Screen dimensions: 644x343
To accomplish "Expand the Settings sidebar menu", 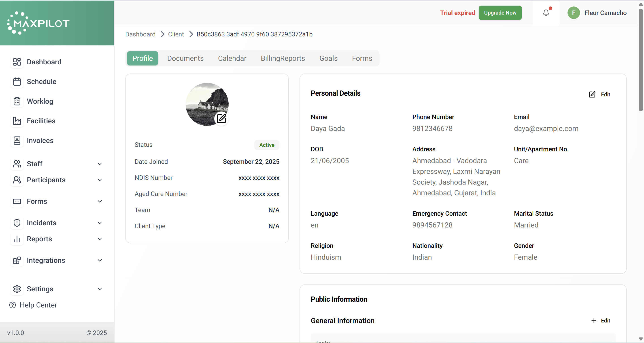I will coord(100,289).
